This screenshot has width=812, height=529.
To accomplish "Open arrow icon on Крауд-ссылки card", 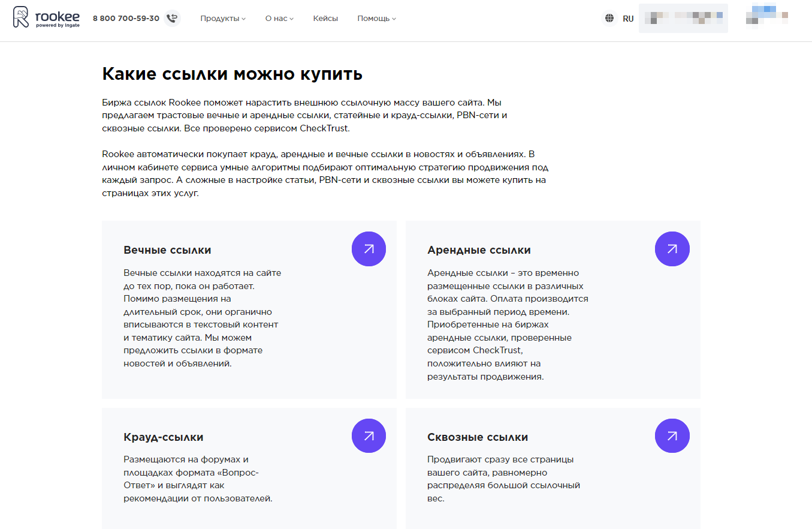I will click(x=369, y=436).
